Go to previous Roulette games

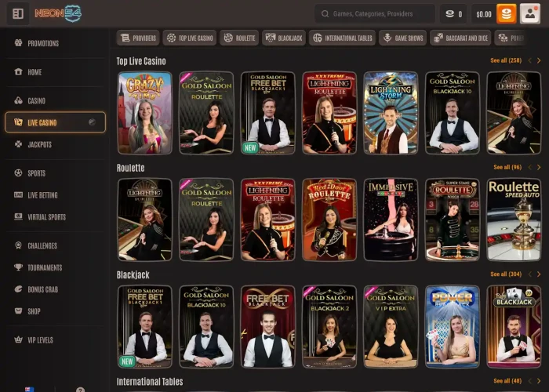tap(529, 167)
